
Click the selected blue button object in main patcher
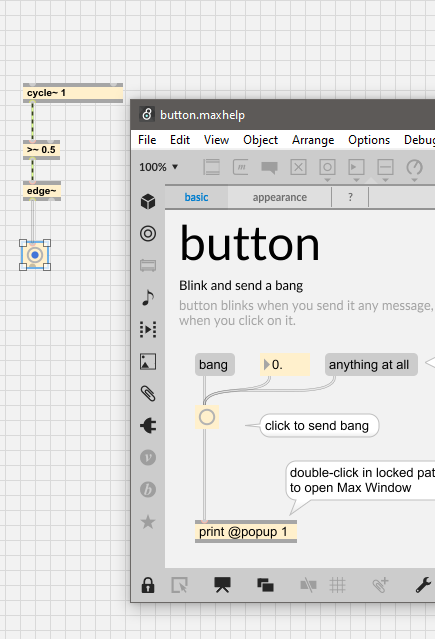[x=35, y=255]
